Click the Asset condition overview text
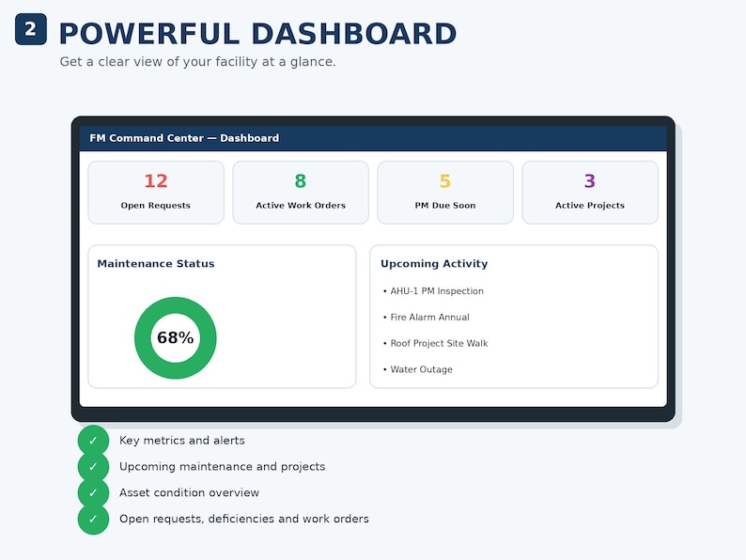This screenshot has height=560, width=746. (189, 493)
